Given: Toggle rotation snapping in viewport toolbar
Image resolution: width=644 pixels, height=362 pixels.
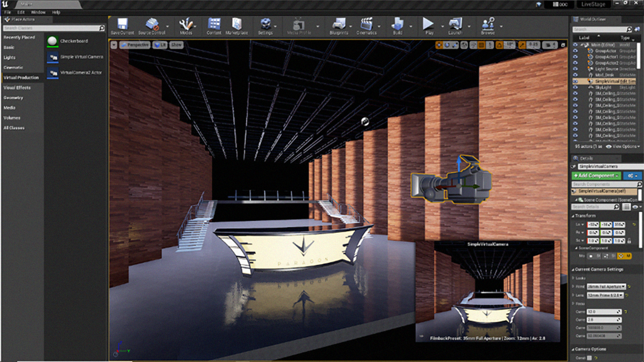Looking at the screenshot, I should (x=499, y=45).
